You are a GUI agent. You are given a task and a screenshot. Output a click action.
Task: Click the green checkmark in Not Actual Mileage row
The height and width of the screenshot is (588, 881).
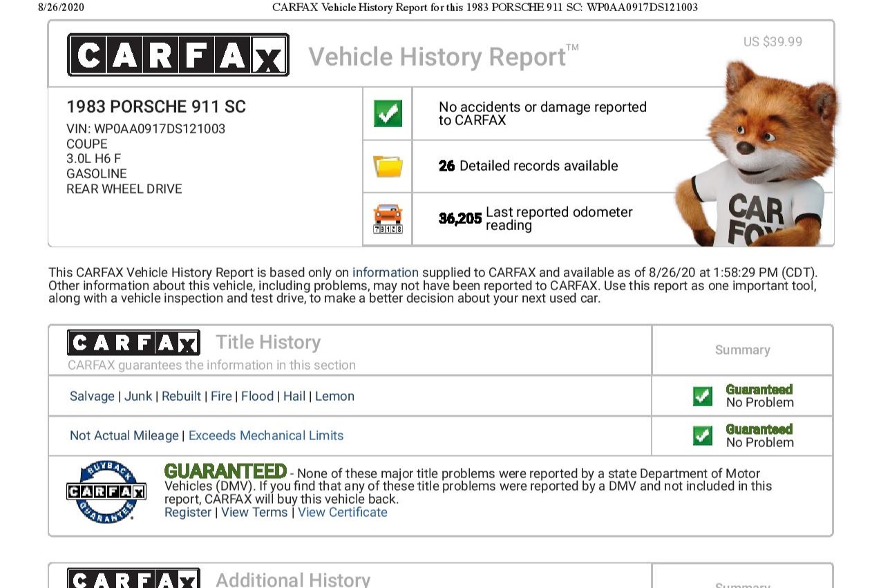coord(703,435)
